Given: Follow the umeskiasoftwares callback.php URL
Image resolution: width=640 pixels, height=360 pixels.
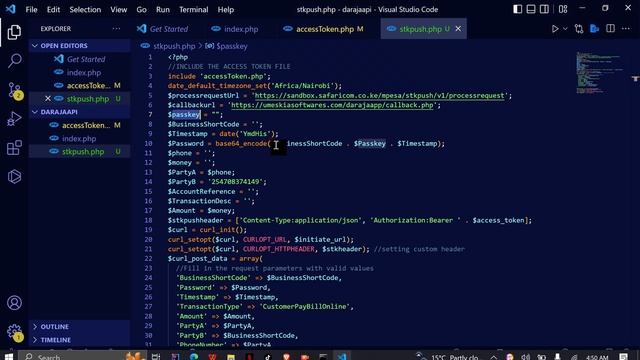Looking at the screenshot, I should [332, 105].
